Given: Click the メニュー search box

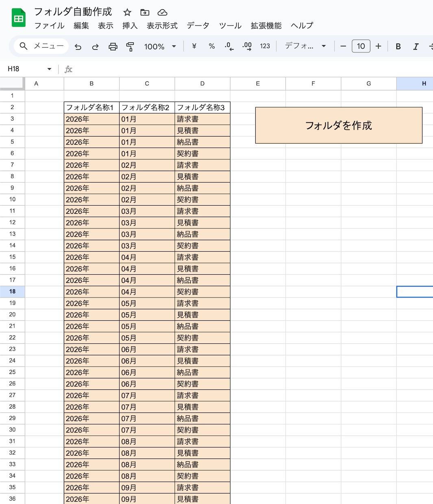Looking at the screenshot, I should pyautogui.click(x=41, y=46).
